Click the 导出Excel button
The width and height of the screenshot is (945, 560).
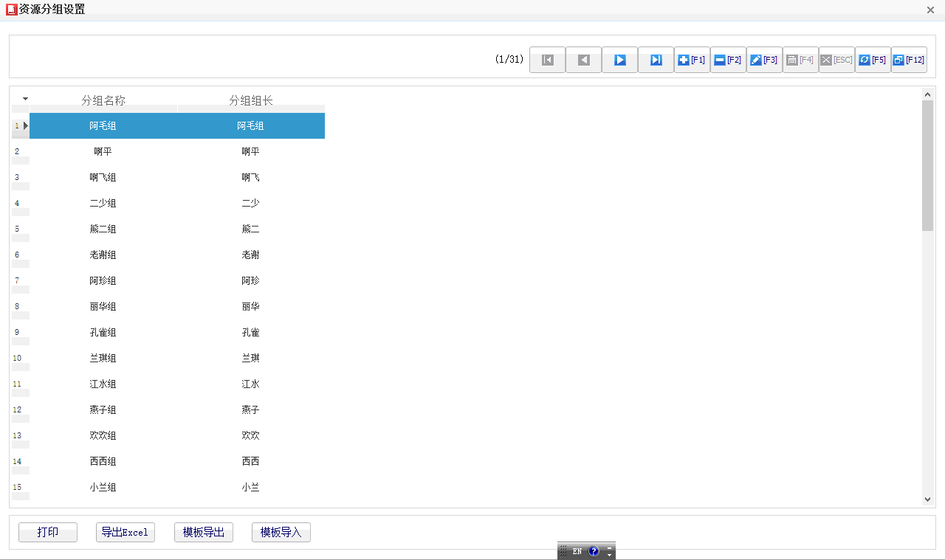[126, 532]
